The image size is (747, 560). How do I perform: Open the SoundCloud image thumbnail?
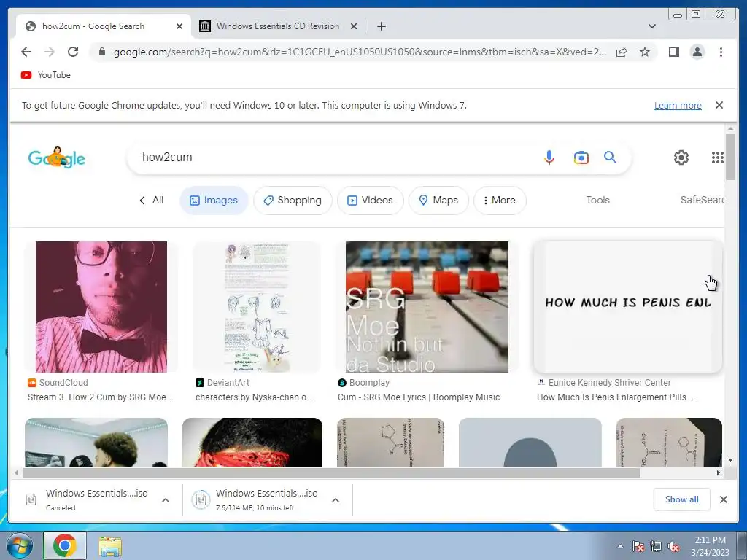tap(101, 307)
